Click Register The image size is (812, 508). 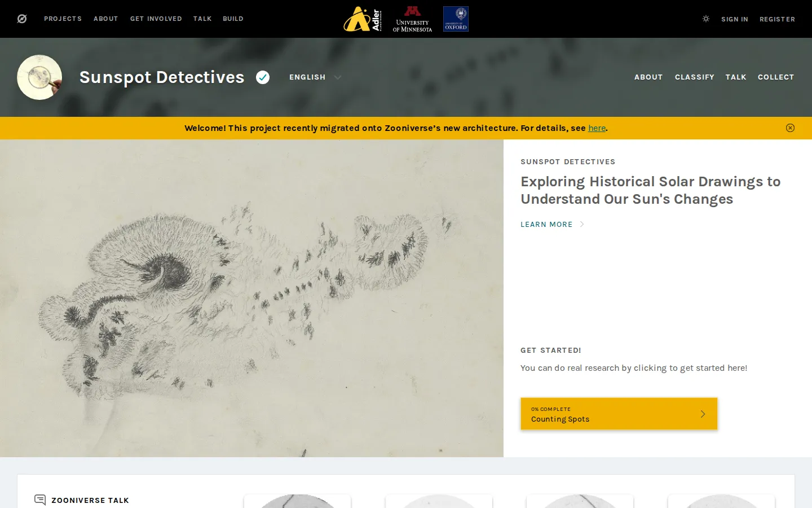pos(777,19)
